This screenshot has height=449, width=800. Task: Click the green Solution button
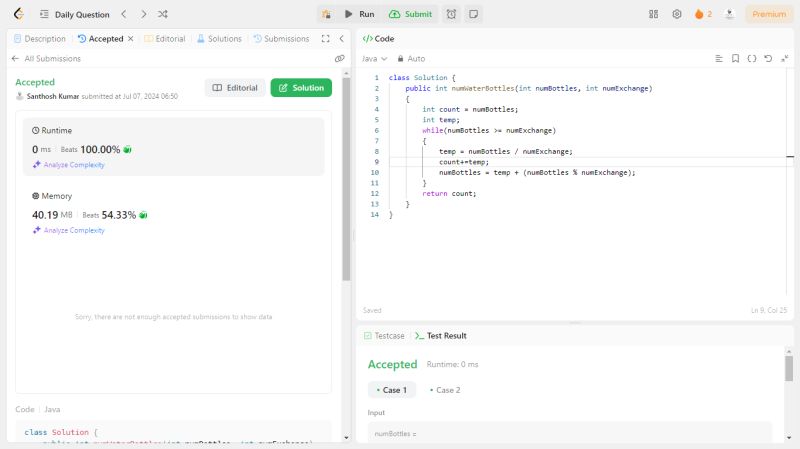tap(301, 88)
